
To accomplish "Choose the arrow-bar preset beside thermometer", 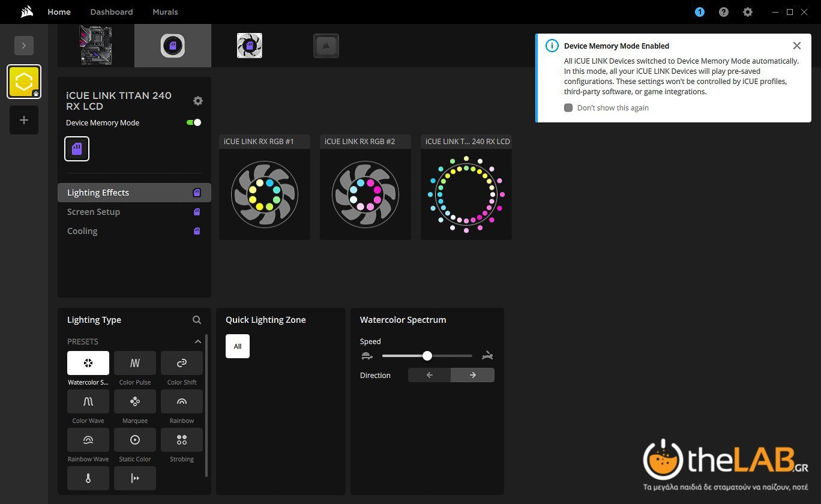I will (x=135, y=478).
